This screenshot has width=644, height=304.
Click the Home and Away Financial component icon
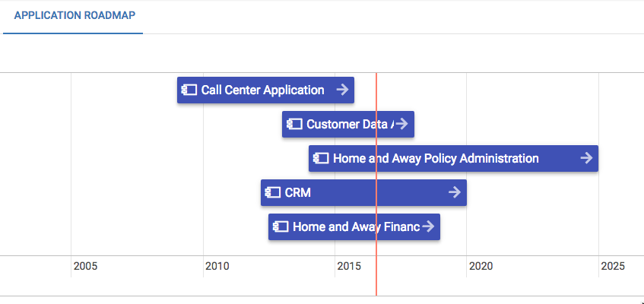(281, 226)
